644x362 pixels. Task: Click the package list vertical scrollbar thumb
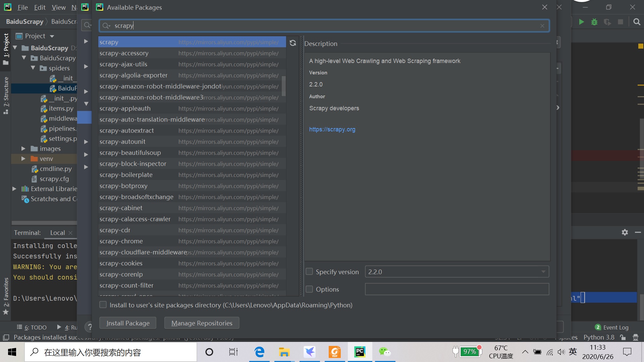pyautogui.click(x=284, y=86)
